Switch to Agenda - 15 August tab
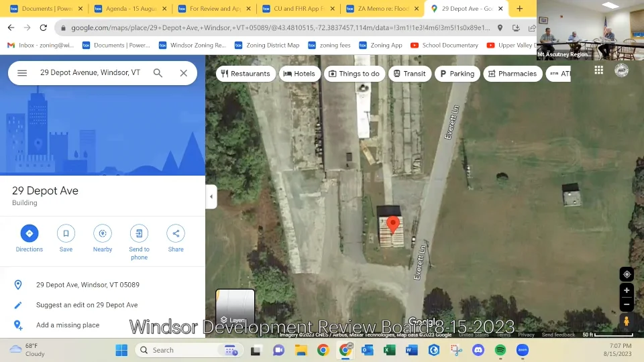This screenshot has height=362, width=644. [131, 9]
